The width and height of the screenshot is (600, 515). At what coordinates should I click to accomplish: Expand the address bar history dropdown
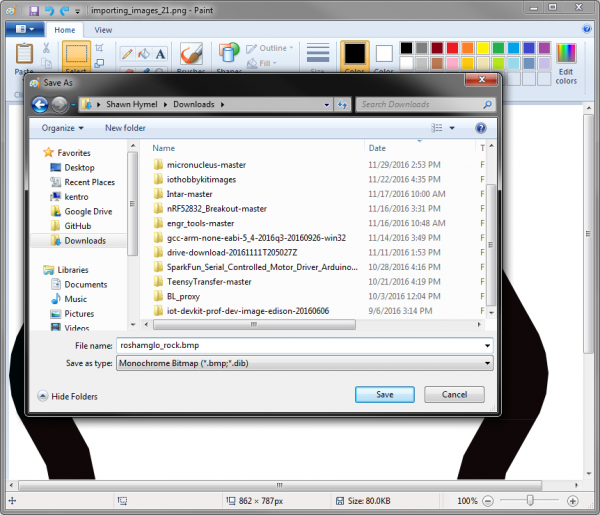click(326, 105)
